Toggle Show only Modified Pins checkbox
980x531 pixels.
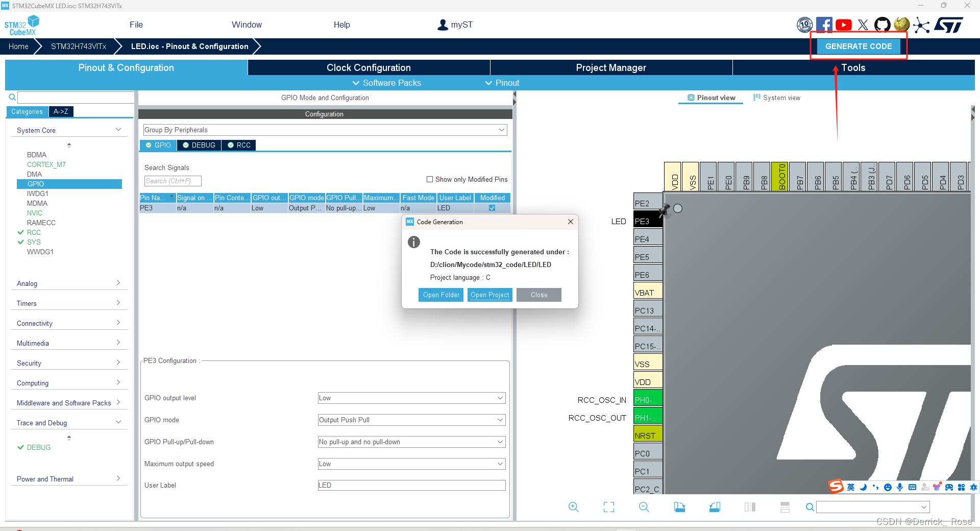click(x=430, y=179)
